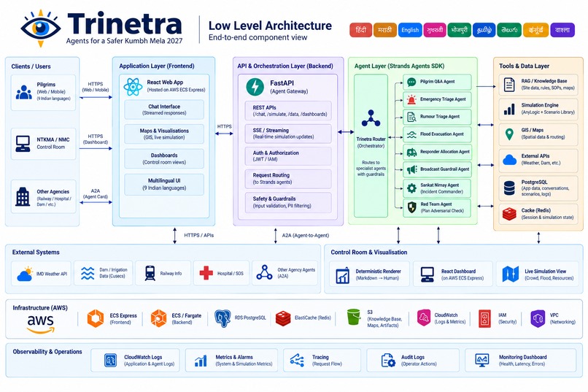Click the REST APIs box

tap(288, 111)
